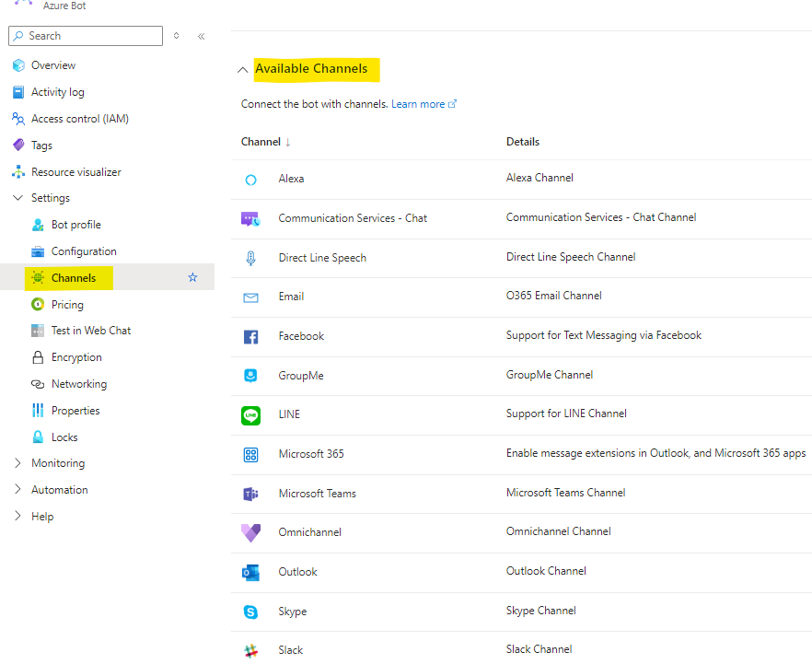This screenshot has width=812, height=664.
Task: Open the Learn more link
Action: [423, 104]
